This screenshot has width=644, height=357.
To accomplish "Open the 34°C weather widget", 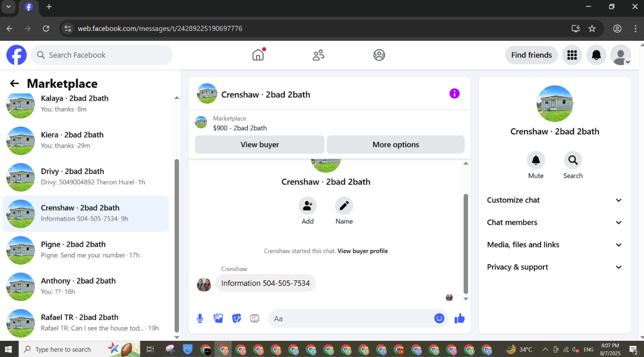I will click(519, 349).
